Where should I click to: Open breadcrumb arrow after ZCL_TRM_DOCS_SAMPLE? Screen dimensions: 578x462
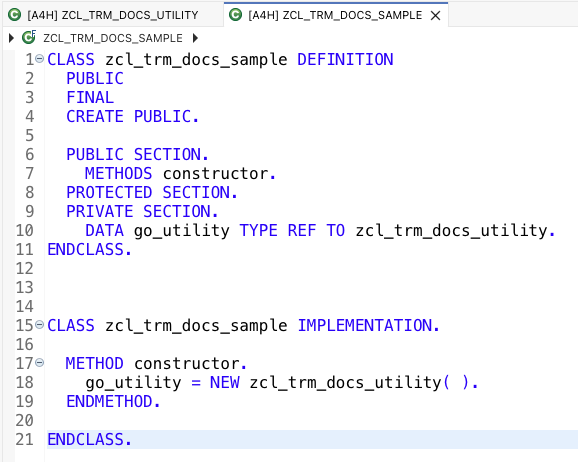195,38
